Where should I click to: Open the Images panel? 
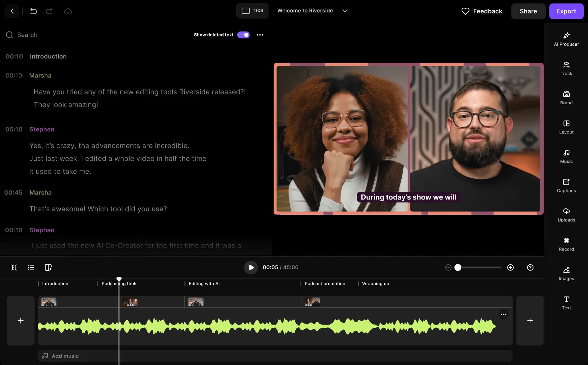[x=566, y=274]
